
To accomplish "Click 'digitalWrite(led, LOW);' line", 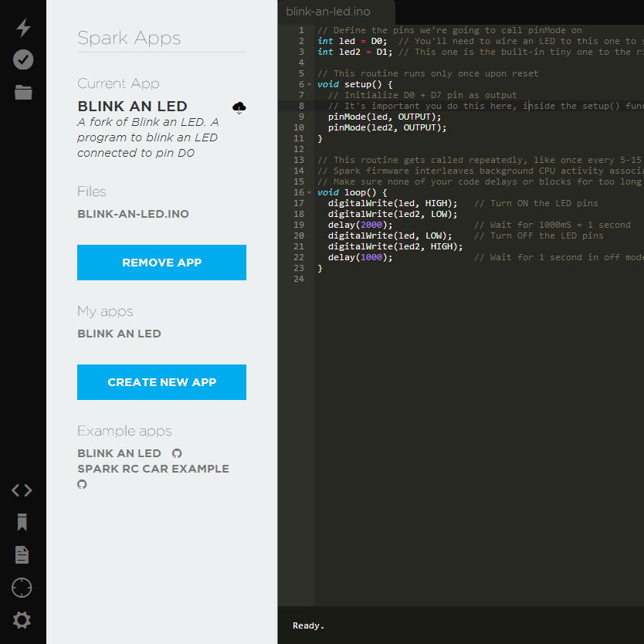I will [x=390, y=236].
